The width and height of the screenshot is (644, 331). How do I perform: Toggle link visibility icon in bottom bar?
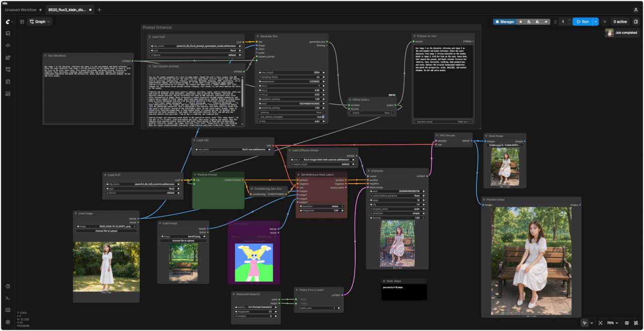636,323
